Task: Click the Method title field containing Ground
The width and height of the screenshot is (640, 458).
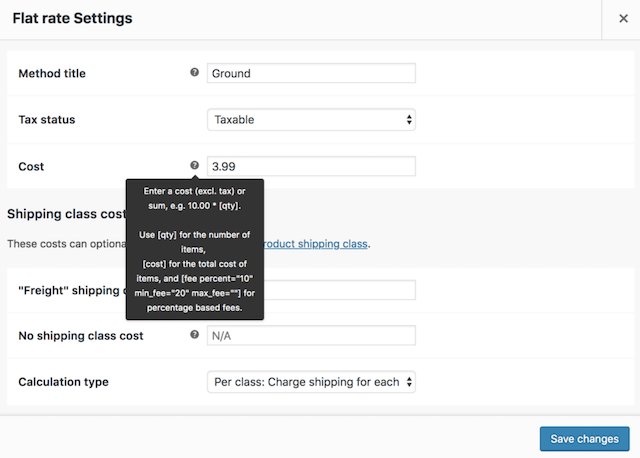Action: [311, 73]
